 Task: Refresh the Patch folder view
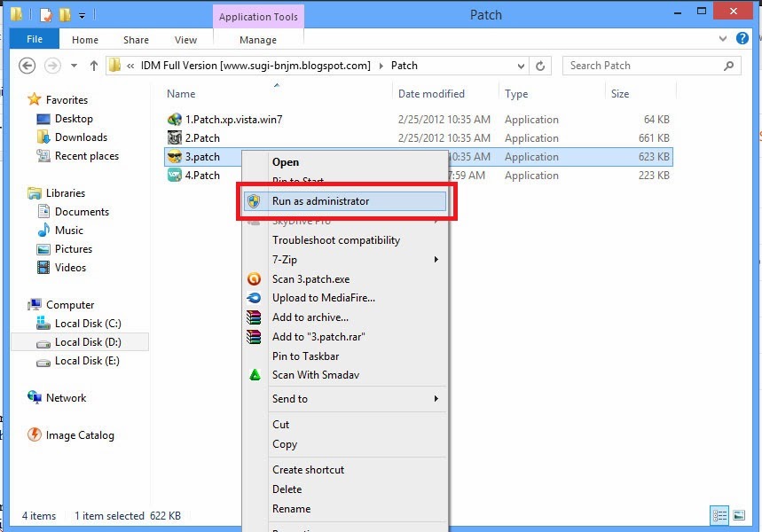(540, 66)
